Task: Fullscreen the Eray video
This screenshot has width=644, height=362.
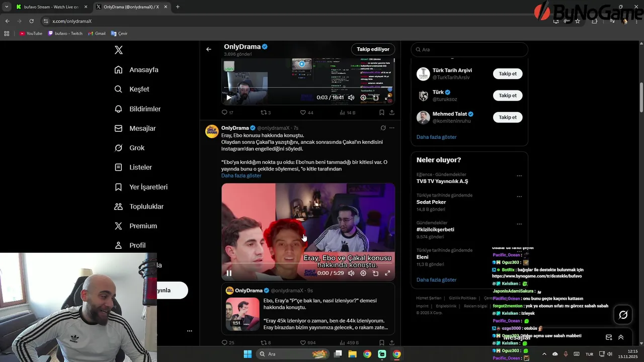Action: coord(387,273)
